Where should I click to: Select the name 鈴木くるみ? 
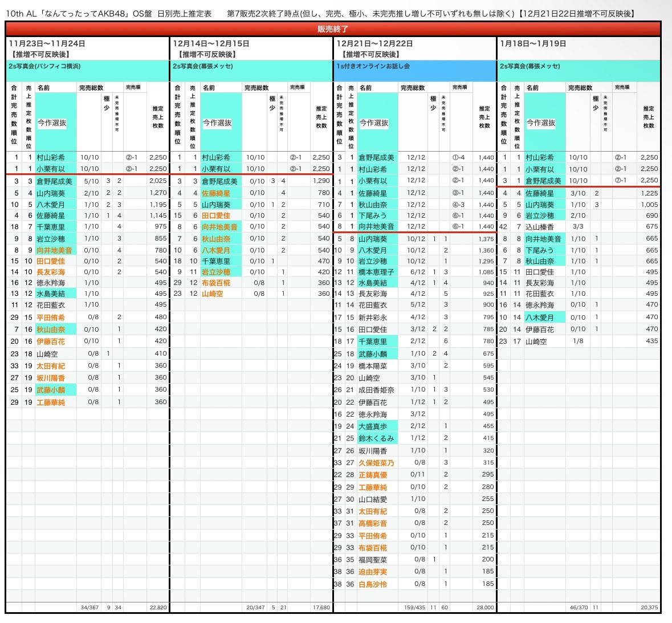tap(376, 438)
